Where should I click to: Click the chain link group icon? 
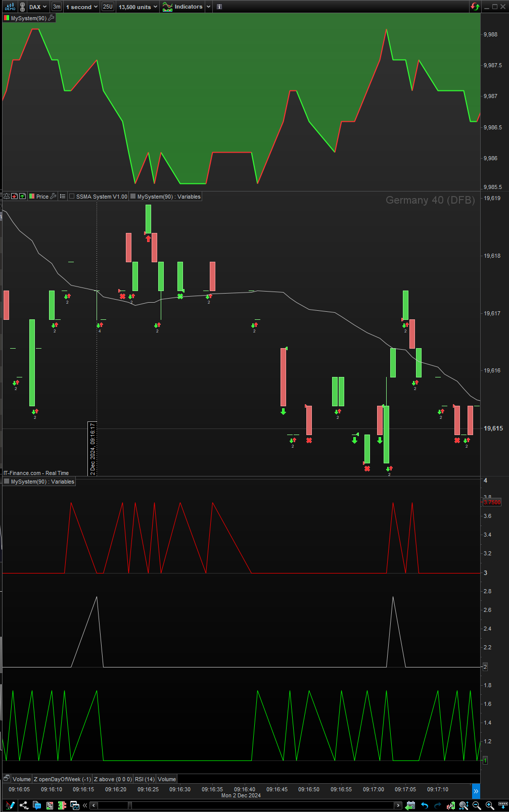(x=22, y=7)
